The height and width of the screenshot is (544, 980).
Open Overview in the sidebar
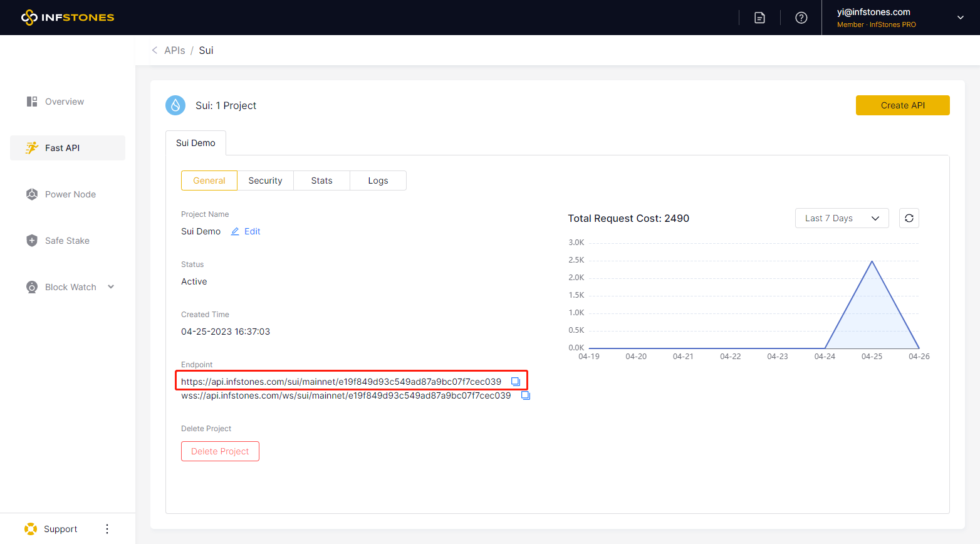point(65,102)
